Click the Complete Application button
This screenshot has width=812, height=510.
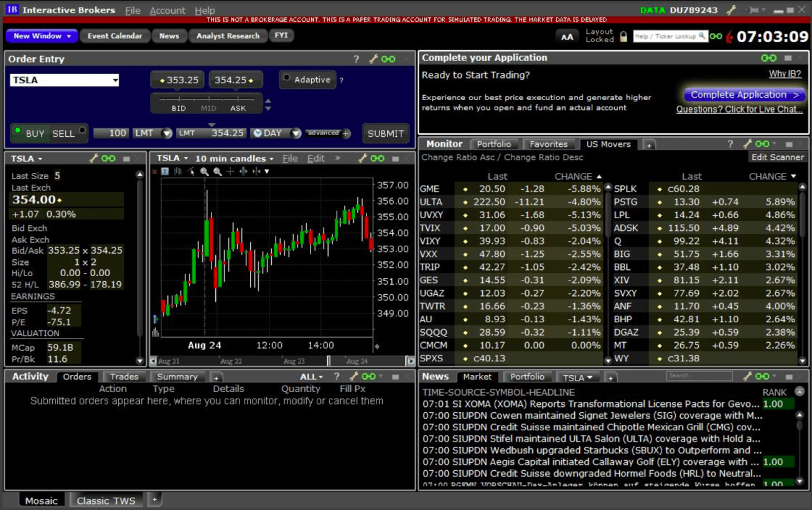pos(742,95)
